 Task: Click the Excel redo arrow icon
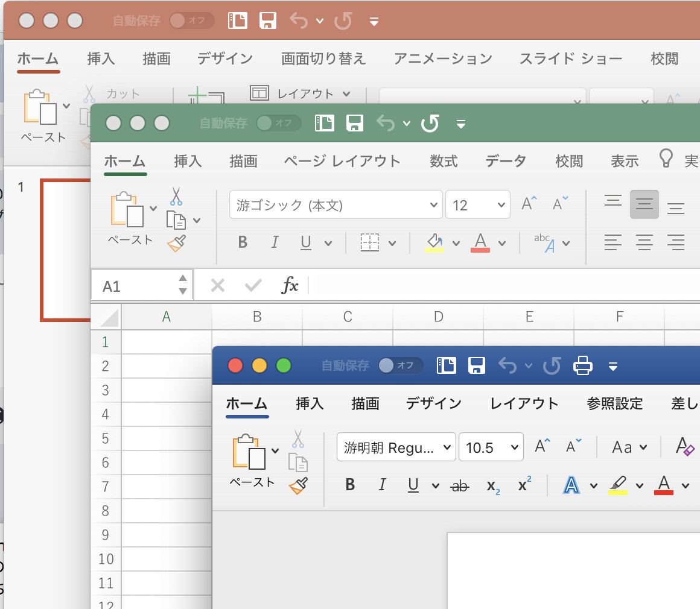point(430,124)
